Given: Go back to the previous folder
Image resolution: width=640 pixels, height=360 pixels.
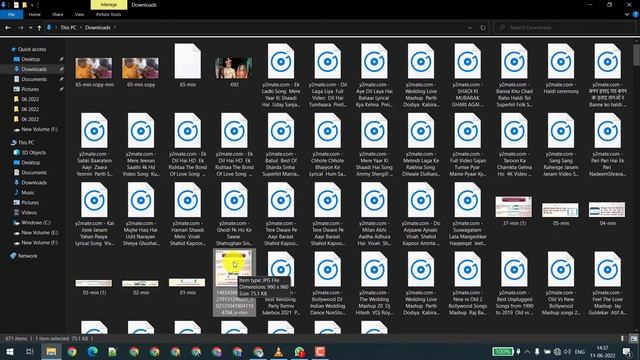Looking at the screenshot, I should tap(8, 28).
